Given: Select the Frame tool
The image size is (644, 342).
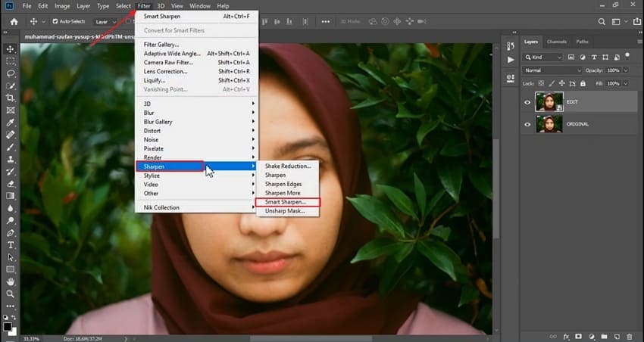Looking at the screenshot, I should click(11, 110).
